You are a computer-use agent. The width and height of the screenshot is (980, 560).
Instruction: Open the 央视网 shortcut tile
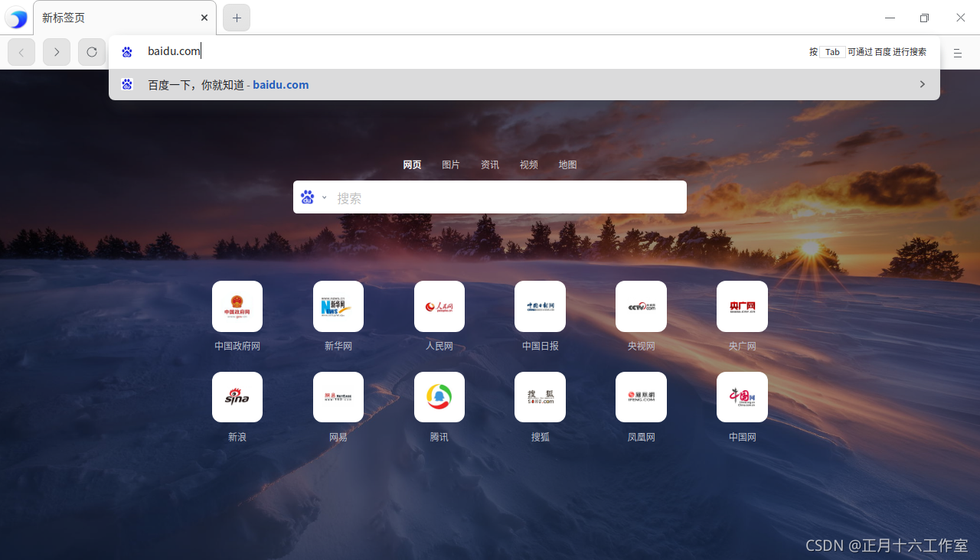click(x=641, y=306)
